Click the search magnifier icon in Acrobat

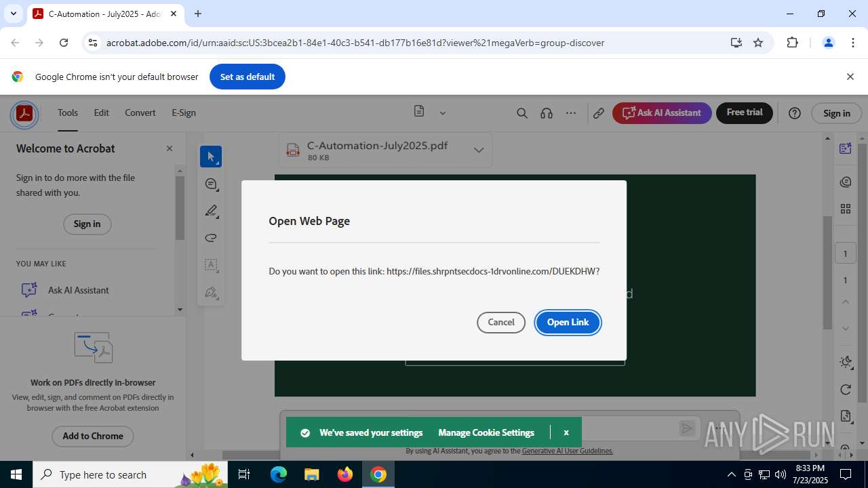point(521,113)
